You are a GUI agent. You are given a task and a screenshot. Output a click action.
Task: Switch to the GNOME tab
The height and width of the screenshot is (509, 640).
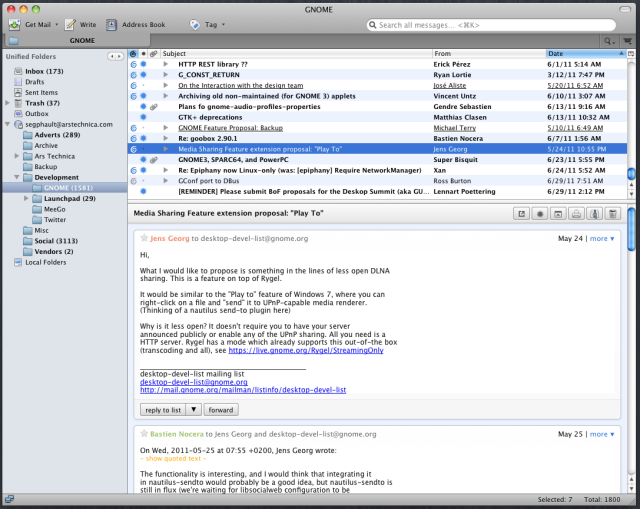[x=77, y=41]
